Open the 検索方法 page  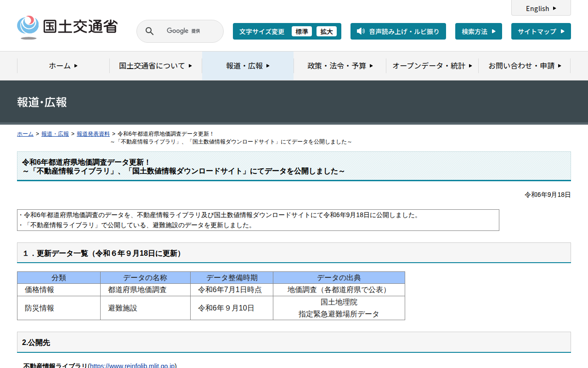(x=478, y=31)
